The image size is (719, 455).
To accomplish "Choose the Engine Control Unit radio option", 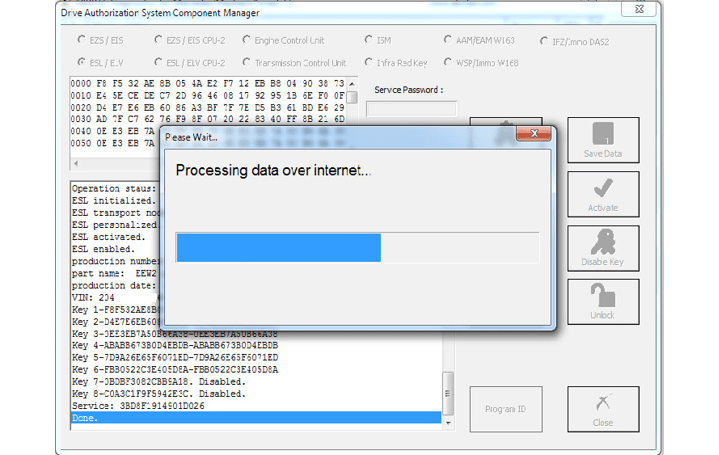I will pos(245,41).
